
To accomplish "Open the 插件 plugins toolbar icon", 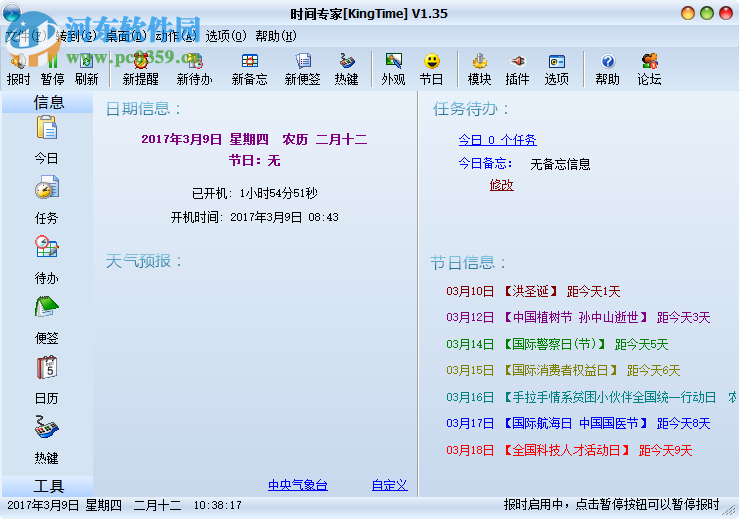I will point(517,69).
